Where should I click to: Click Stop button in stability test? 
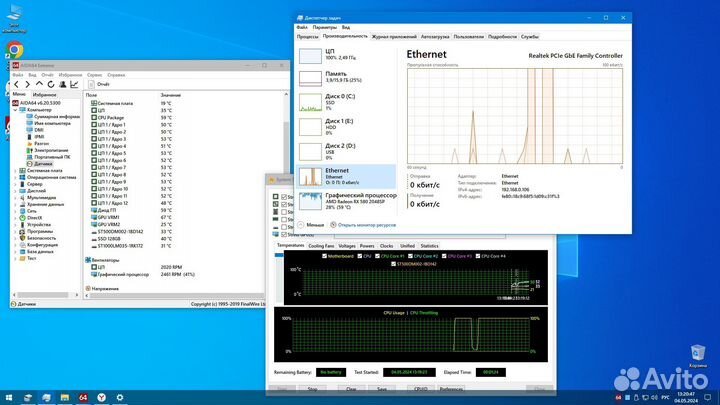pyautogui.click(x=312, y=389)
